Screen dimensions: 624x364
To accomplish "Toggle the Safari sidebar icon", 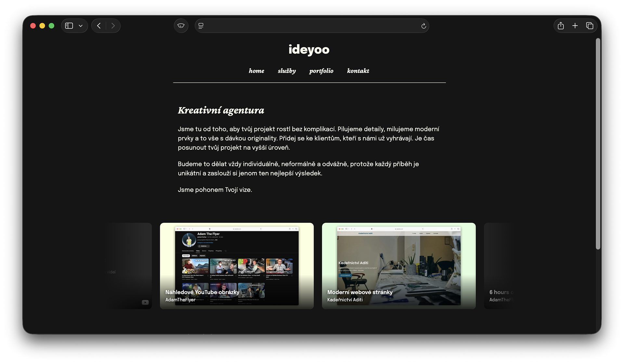I will [69, 26].
